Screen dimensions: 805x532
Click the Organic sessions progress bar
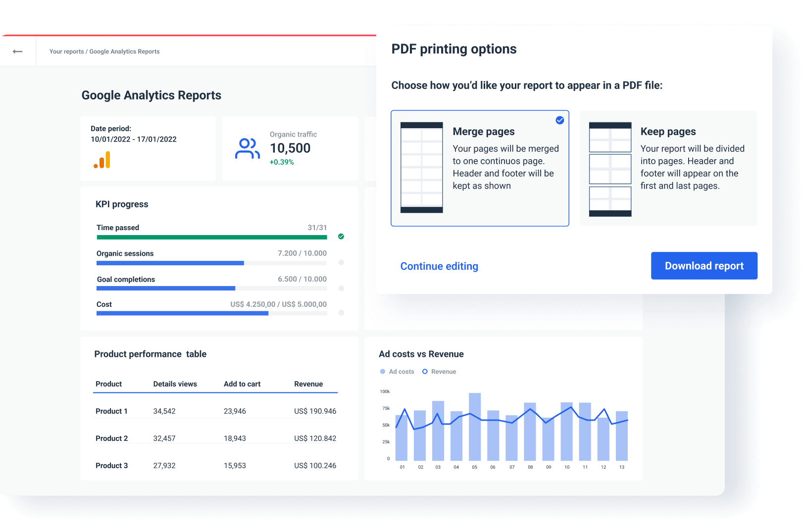212,263
